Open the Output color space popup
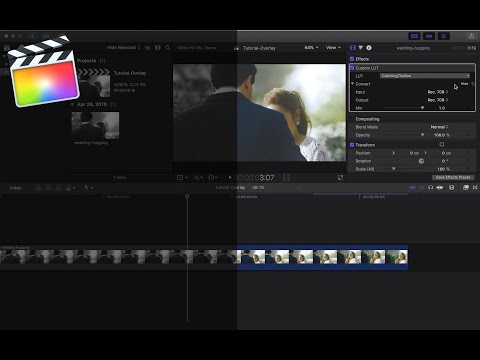The image size is (480, 360). [x=438, y=100]
